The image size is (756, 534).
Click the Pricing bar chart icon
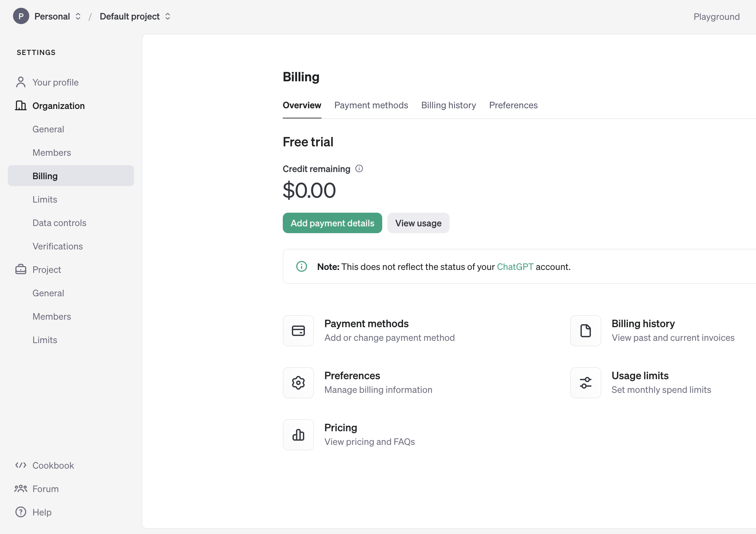point(298,434)
